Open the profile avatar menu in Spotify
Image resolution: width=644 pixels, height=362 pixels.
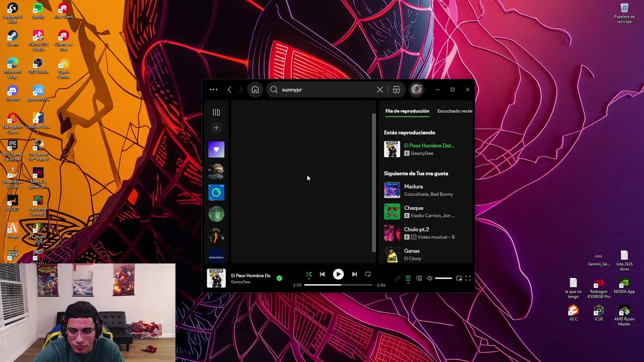pos(417,89)
